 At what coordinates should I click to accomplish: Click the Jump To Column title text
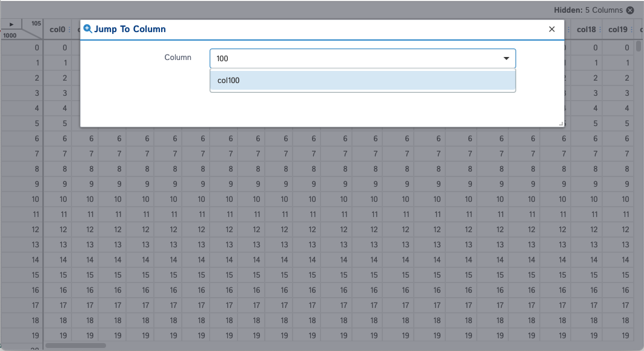coord(130,29)
